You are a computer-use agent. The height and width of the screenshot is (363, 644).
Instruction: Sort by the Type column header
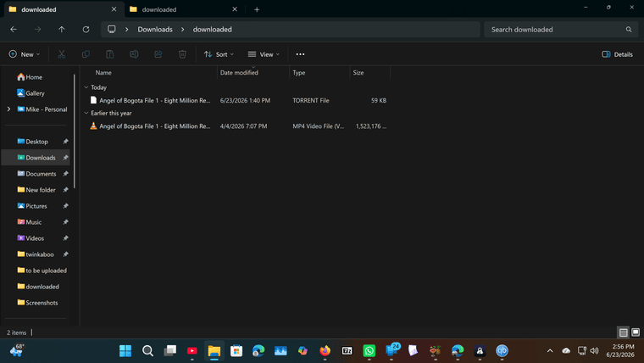[299, 73]
